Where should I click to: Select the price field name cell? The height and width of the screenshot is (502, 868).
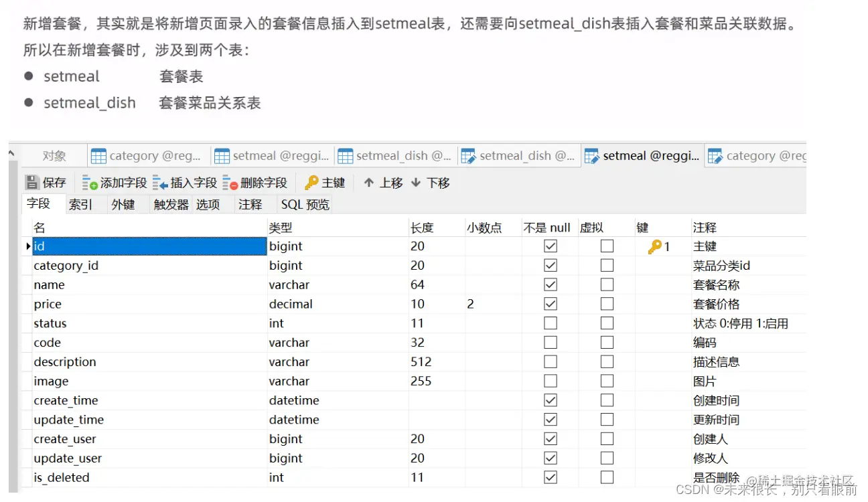pyautogui.click(x=149, y=304)
